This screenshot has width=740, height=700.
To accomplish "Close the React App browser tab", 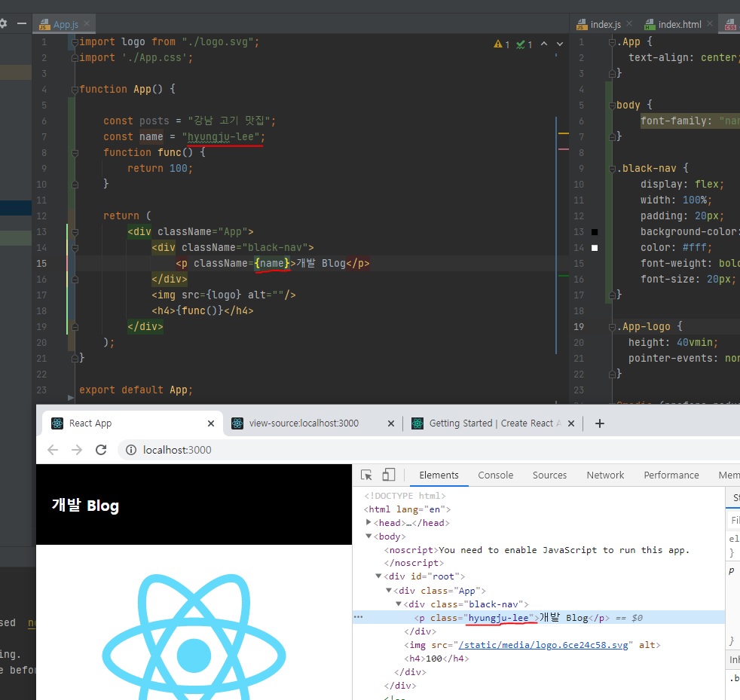I will click(211, 423).
